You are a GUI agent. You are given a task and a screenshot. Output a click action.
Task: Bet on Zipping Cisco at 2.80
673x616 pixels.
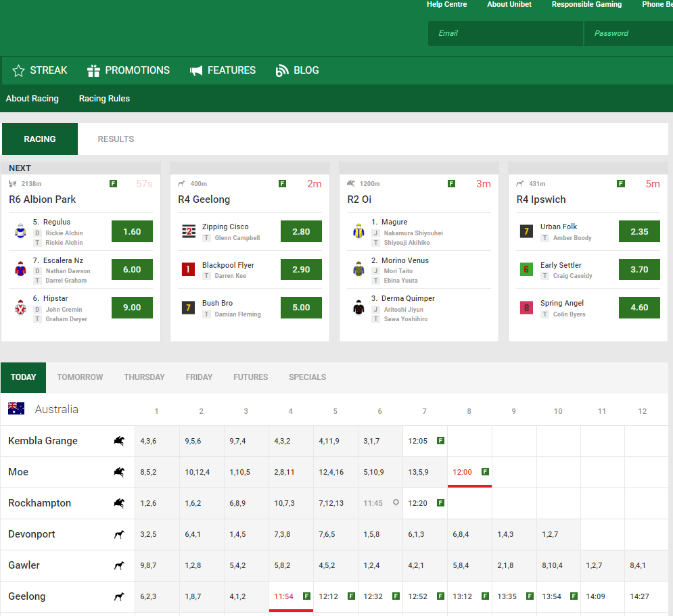(x=301, y=231)
